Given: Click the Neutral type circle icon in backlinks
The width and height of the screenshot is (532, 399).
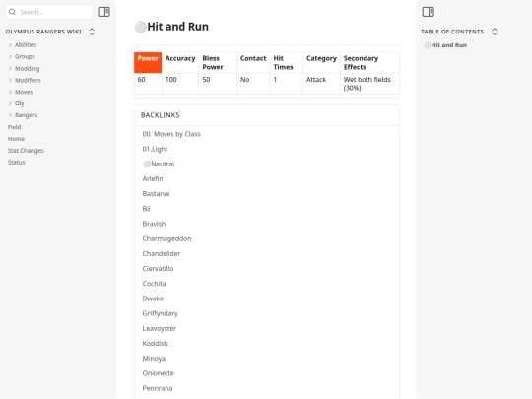Looking at the screenshot, I should (x=147, y=165).
